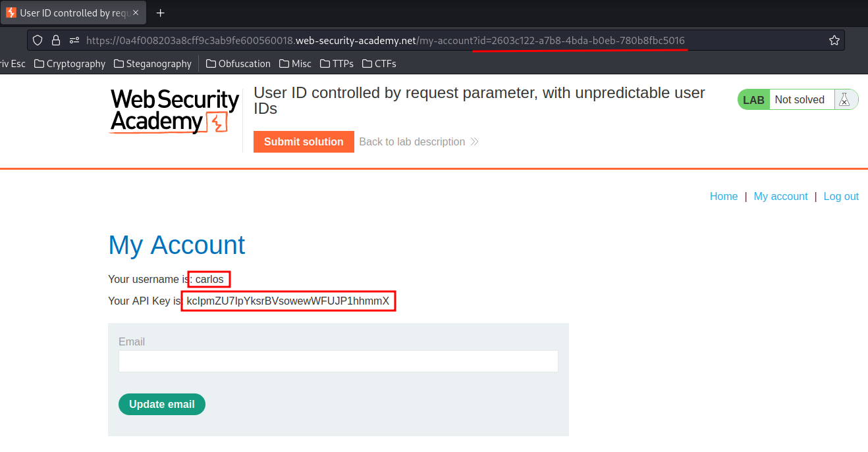Image resolution: width=868 pixels, height=452 pixels.
Task: Open the My account link
Action: (780, 196)
